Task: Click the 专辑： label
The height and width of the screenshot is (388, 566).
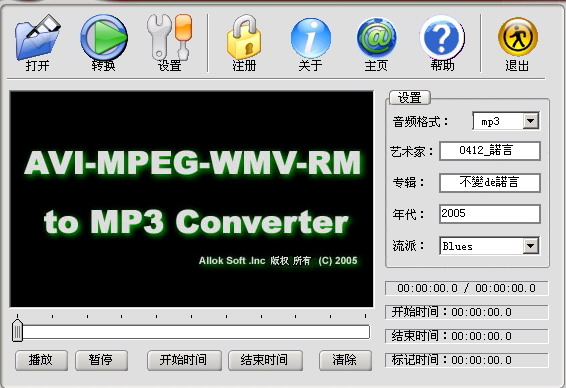Action: (408, 182)
